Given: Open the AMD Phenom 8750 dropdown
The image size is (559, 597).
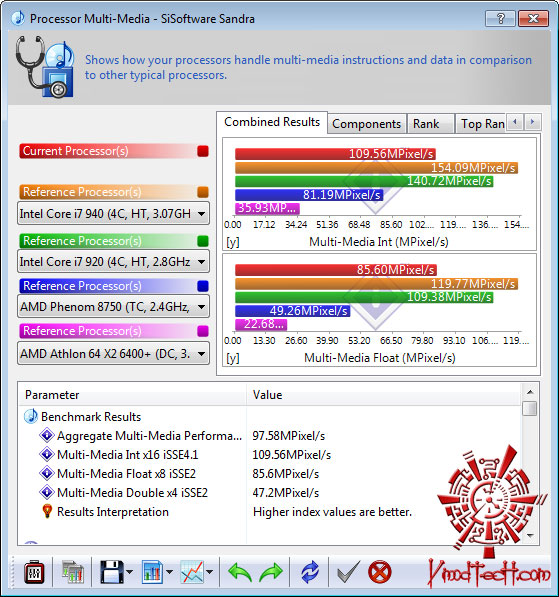Looking at the screenshot, I should coord(113,307).
